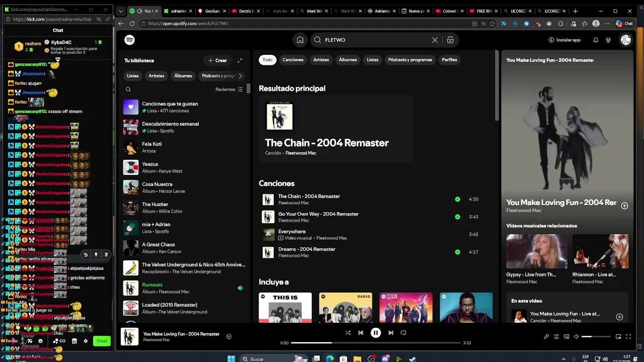The width and height of the screenshot is (644, 362).
Task: Open Rumours album in library
Action: (x=185, y=288)
